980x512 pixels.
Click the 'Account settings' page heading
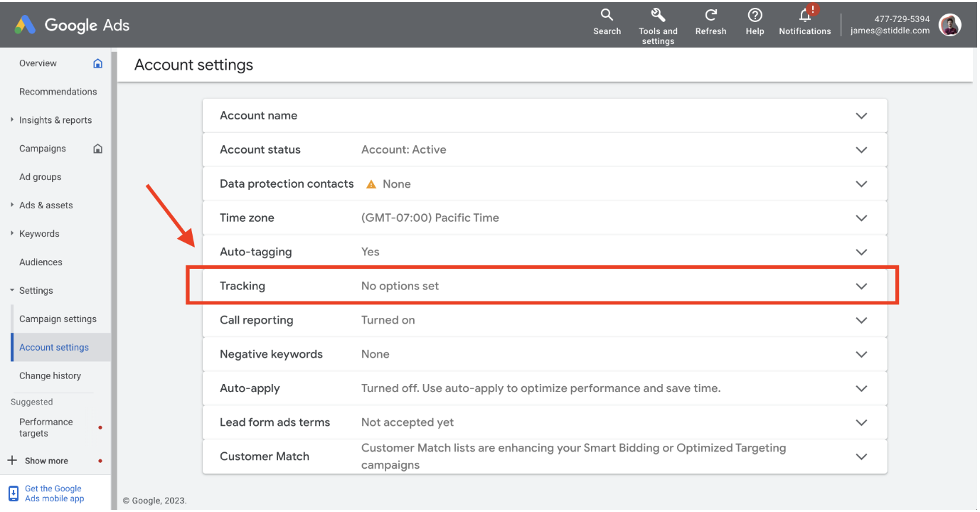tap(193, 65)
